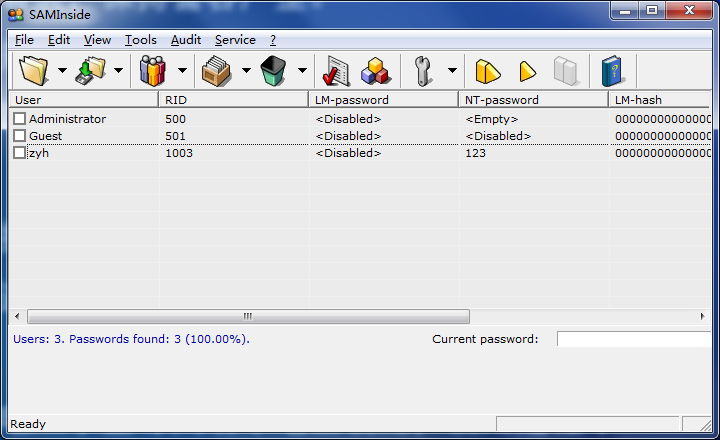720x440 pixels.
Task: Click the colored cubes icon
Action: point(376,71)
